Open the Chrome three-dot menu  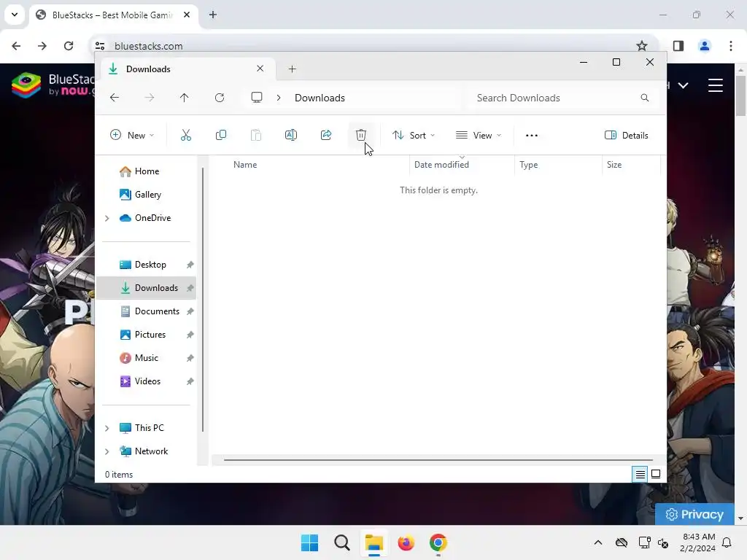click(731, 46)
